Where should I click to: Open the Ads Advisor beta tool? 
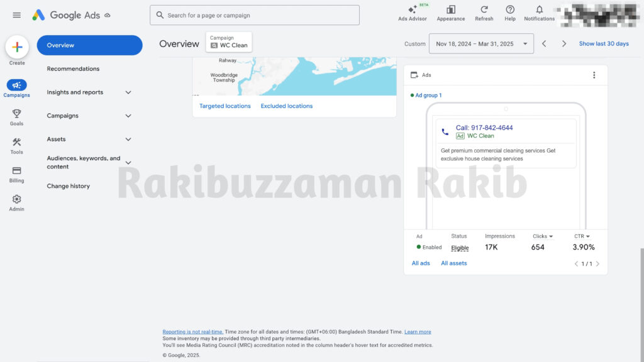(413, 14)
